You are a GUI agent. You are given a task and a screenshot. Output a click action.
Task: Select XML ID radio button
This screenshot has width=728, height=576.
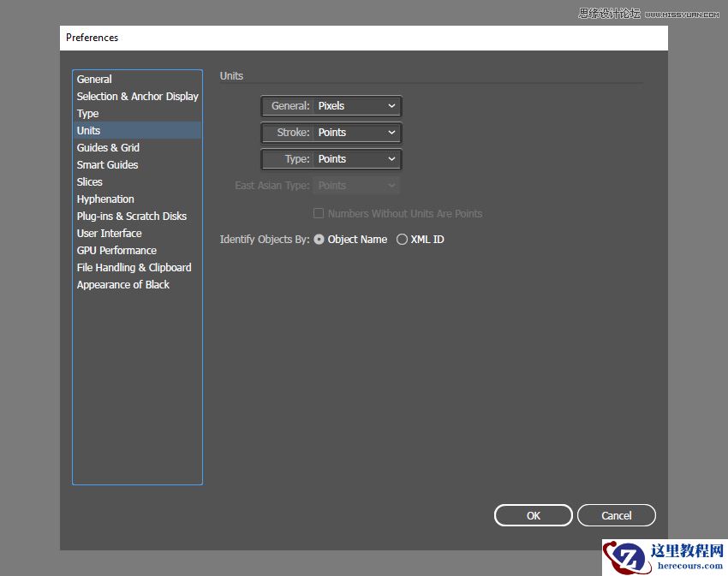tap(402, 240)
